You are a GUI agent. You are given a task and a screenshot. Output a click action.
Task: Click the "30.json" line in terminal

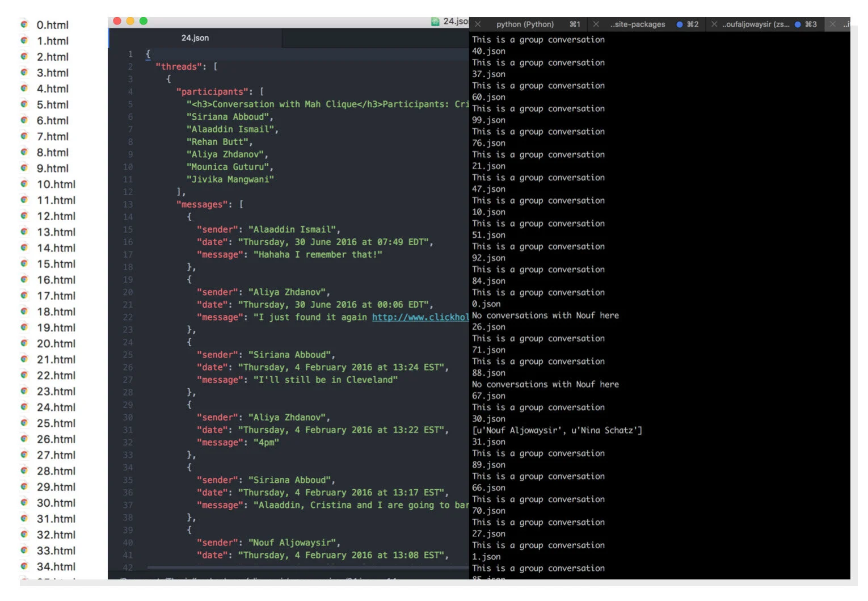pyautogui.click(x=488, y=419)
